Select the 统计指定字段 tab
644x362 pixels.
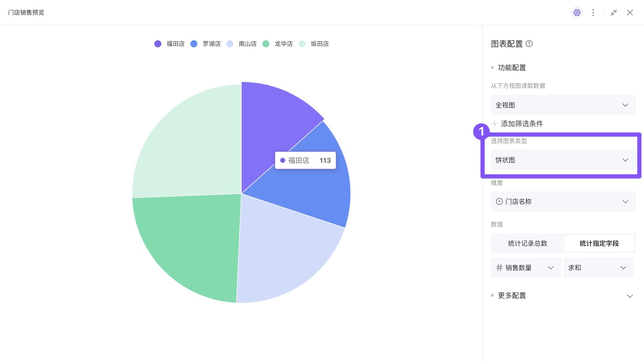599,243
